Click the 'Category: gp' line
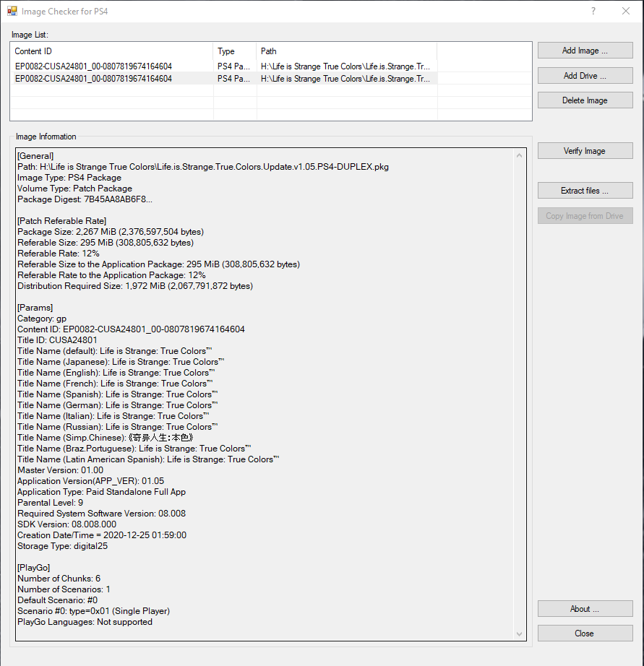644x666 pixels. [x=42, y=319]
